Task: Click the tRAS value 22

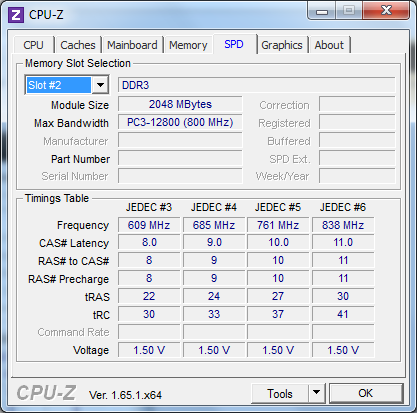Action: (149, 296)
